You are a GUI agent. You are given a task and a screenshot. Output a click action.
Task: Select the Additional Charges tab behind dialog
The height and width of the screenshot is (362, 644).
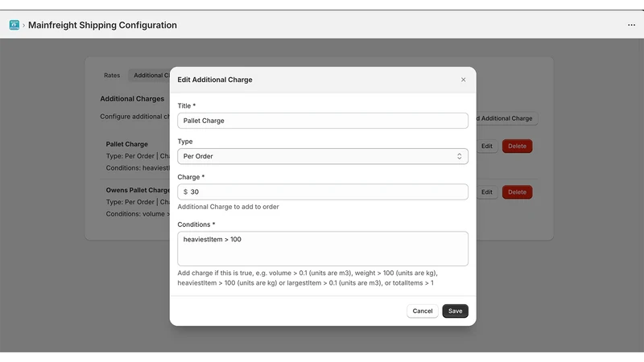(150, 76)
